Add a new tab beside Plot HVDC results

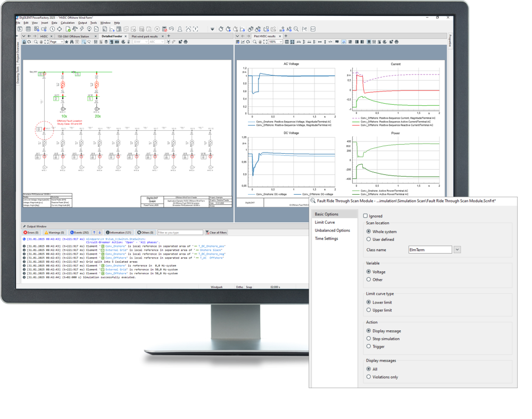click(x=286, y=36)
